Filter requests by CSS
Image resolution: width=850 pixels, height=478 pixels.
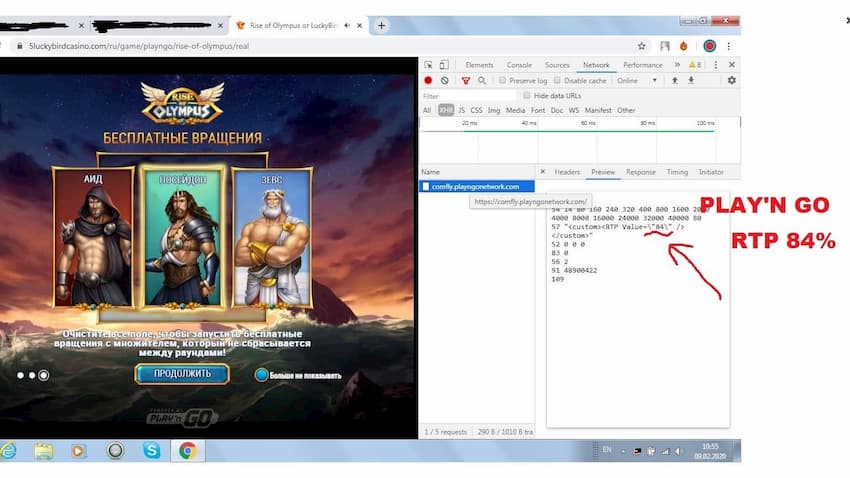(476, 111)
